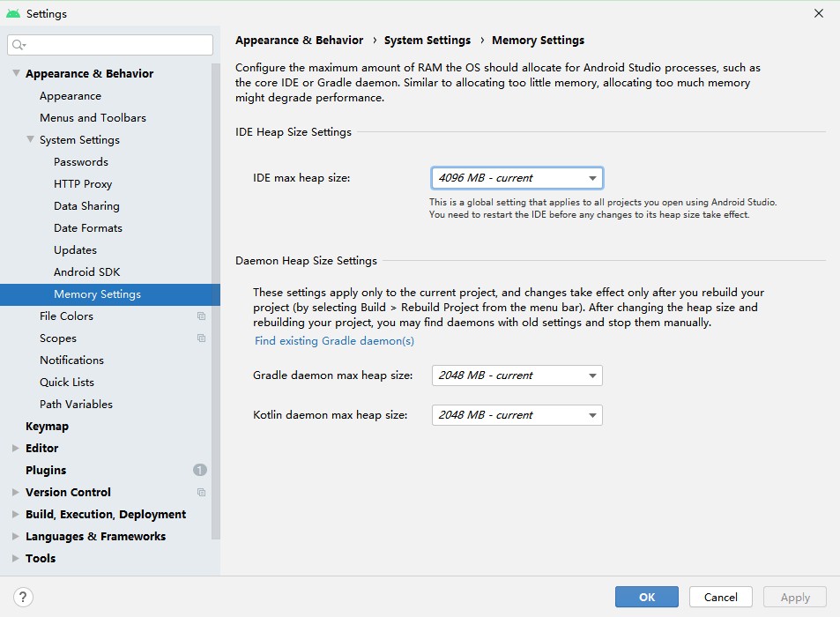Expand the Version Control section arrow
The image size is (840, 617).
[x=16, y=492]
